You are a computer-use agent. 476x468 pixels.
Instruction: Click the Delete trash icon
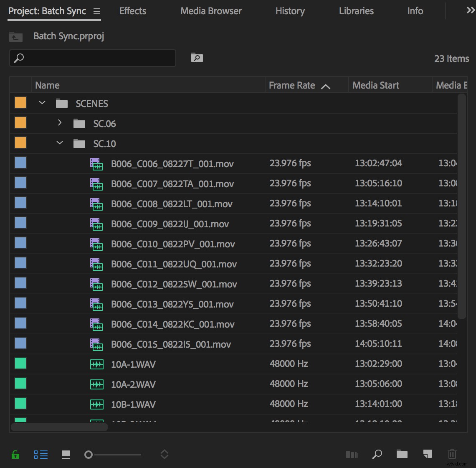pyautogui.click(x=452, y=454)
